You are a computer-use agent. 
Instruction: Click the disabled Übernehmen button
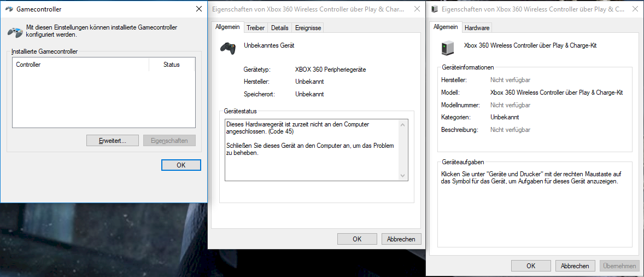pos(619,266)
